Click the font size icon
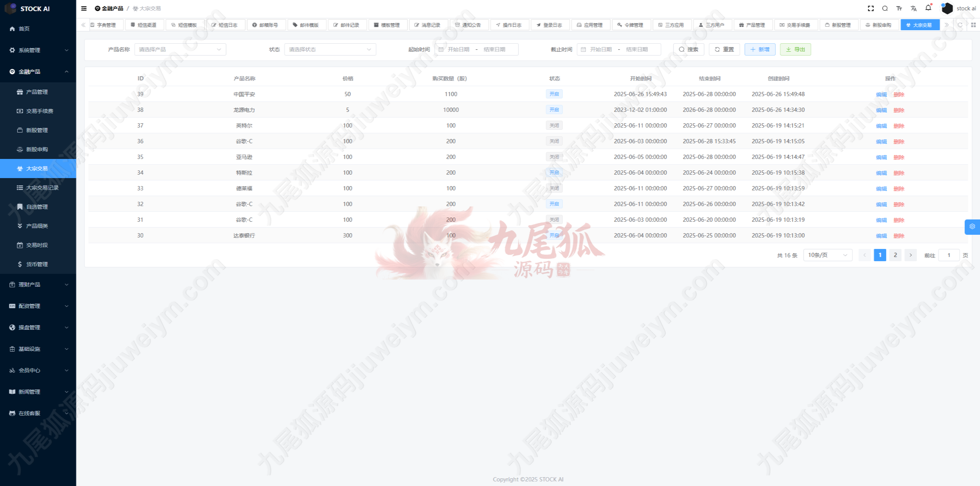Image resolution: width=980 pixels, height=486 pixels. tap(899, 8)
